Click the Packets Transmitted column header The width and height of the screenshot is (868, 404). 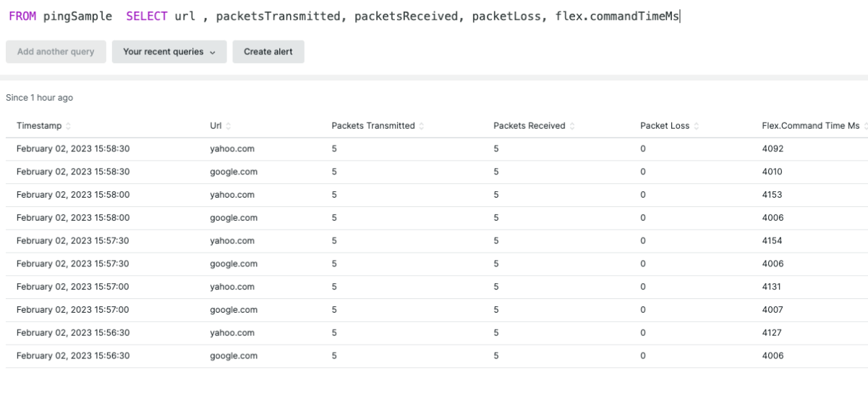click(373, 126)
